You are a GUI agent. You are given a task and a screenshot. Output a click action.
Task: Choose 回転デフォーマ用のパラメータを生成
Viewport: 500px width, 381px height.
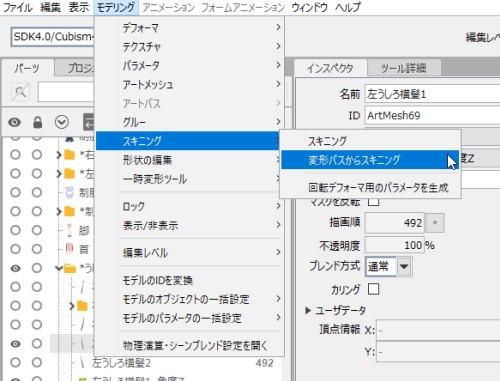pyautogui.click(x=370, y=188)
